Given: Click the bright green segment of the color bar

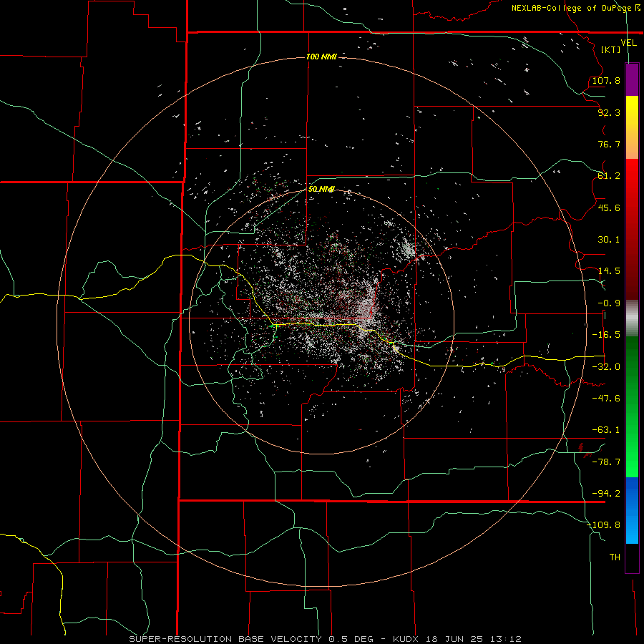Looking at the screenshot, I should (x=632, y=406).
